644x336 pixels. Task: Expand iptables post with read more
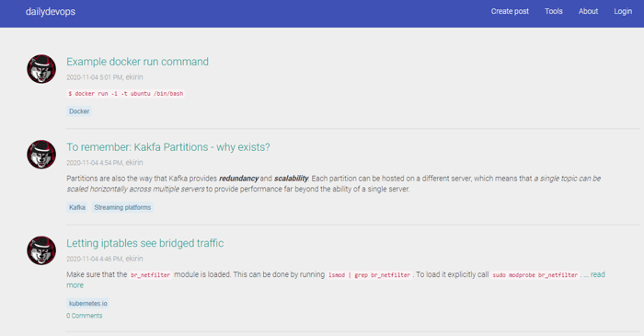(x=598, y=274)
